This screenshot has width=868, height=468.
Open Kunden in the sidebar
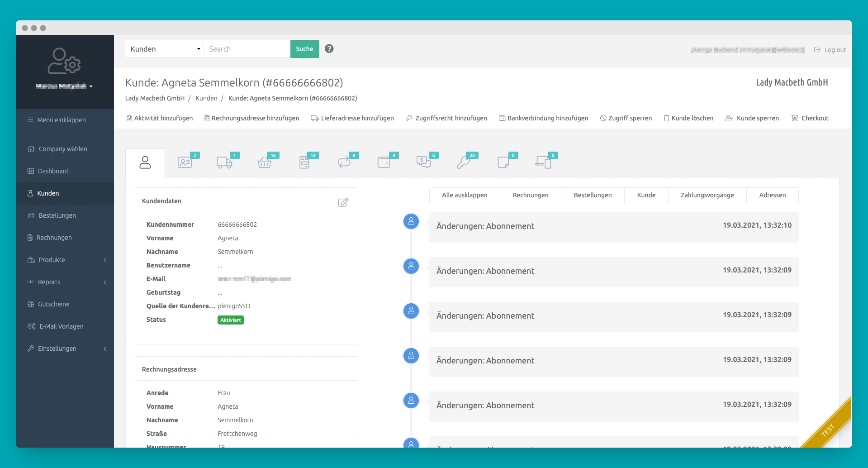click(65, 193)
